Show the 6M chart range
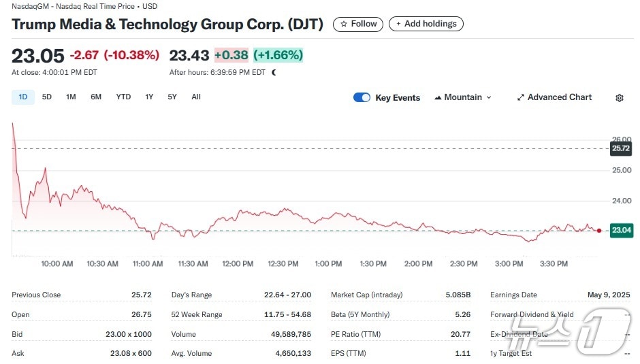Viewport: 640px width, 364px height. coord(96,97)
